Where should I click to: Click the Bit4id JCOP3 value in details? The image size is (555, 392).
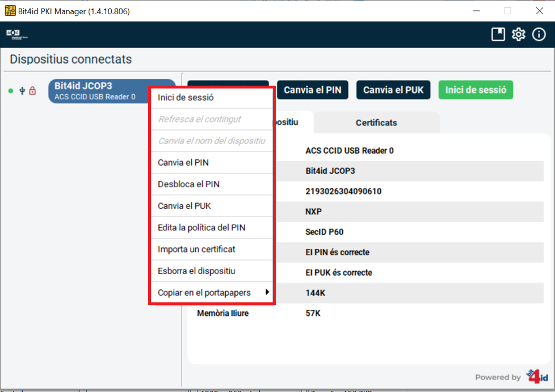(x=330, y=171)
